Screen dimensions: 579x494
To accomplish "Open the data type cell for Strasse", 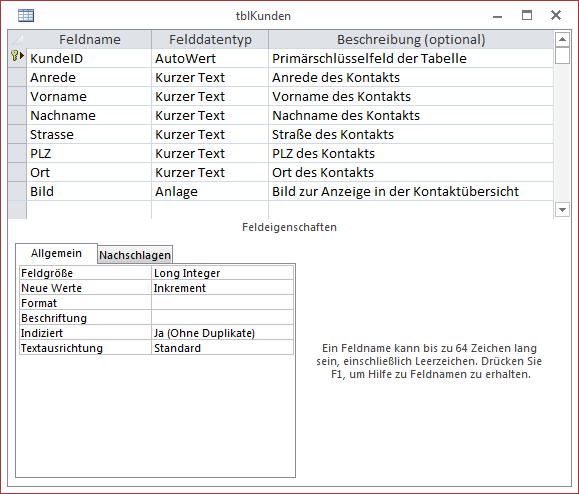I will (210, 134).
